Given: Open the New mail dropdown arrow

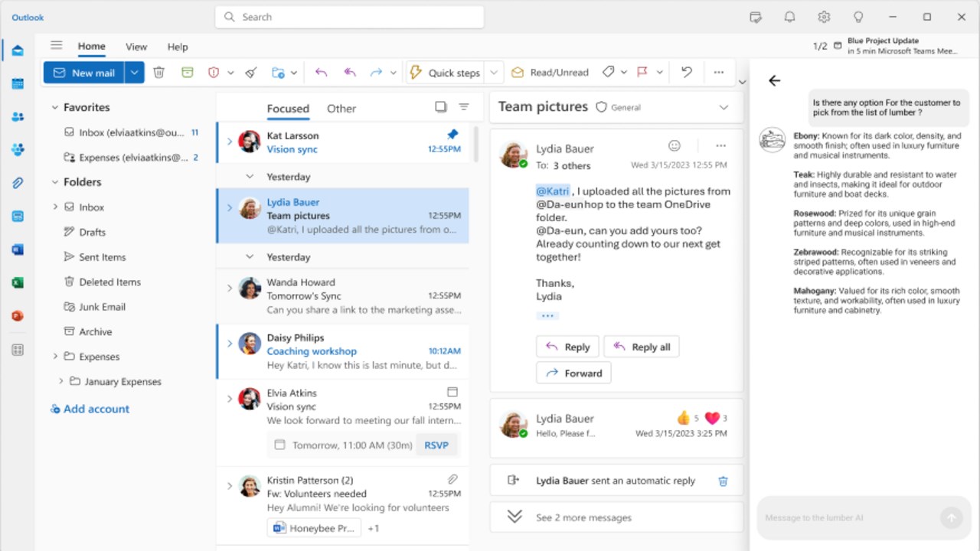Looking at the screenshot, I should pos(134,72).
